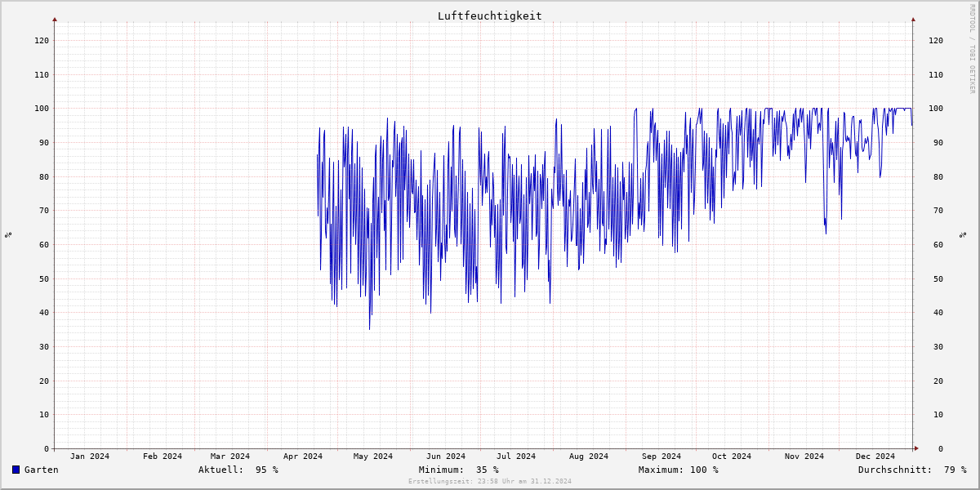Click the "Feb 2024" x-axis label
Viewport: 980px width, 490px height.
tap(163, 456)
